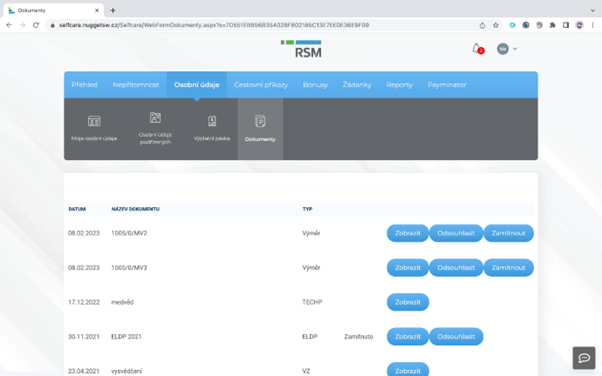Click Zamítnout for document 1005/0/MV2
602x376 pixels.
(509, 233)
